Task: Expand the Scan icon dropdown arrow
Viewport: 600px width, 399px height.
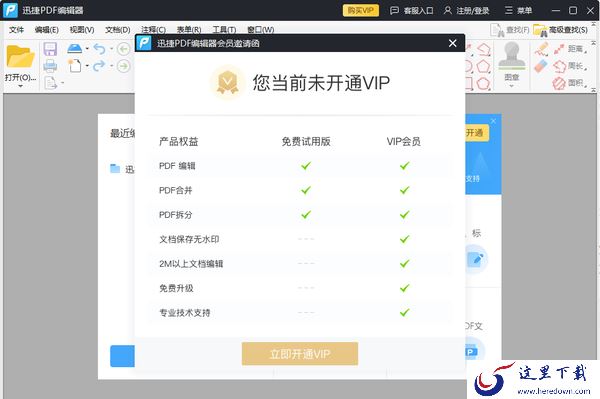Action: (87, 49)
